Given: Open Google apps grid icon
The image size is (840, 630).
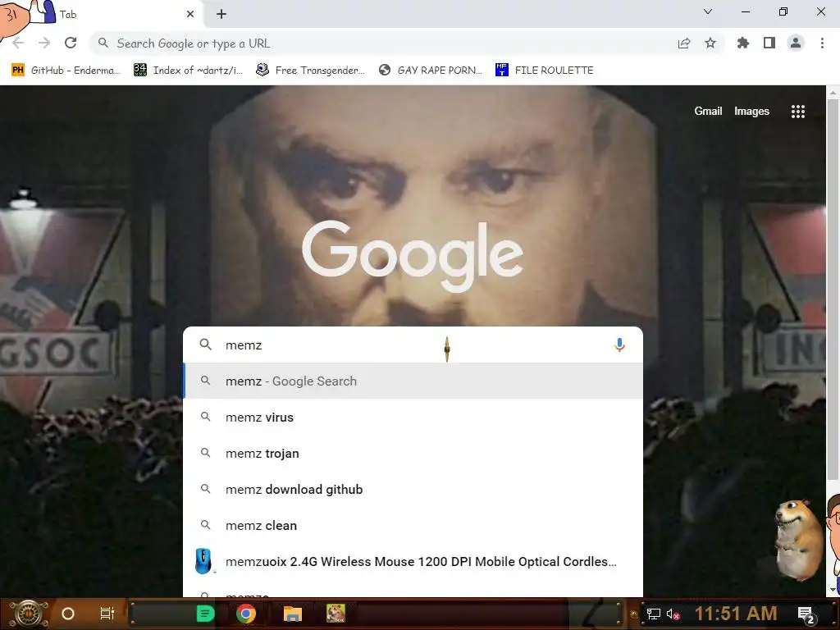Looking at the screenshot, I should click(x=798, y=112).
